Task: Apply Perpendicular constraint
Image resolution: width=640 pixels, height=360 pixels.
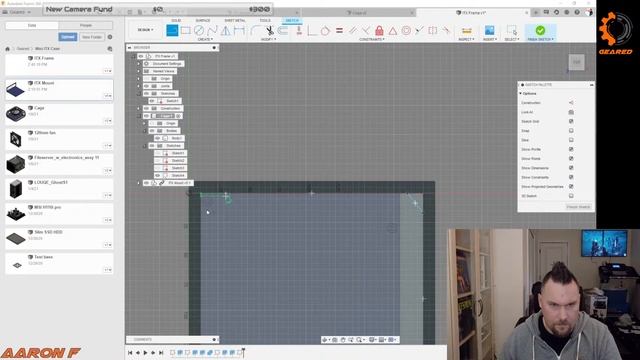Action: (x=366, y=30)
